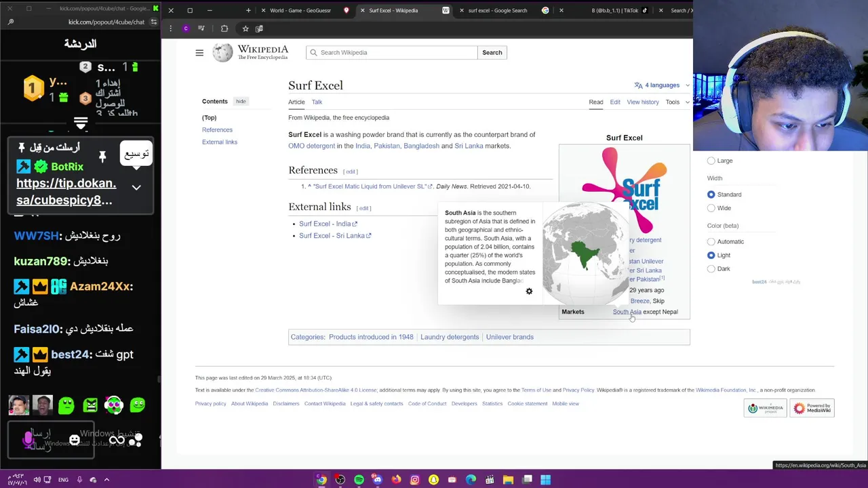Open the Surf Excel - India external link
The width and height of the screenshot is (868, 488).
point(328,224)
